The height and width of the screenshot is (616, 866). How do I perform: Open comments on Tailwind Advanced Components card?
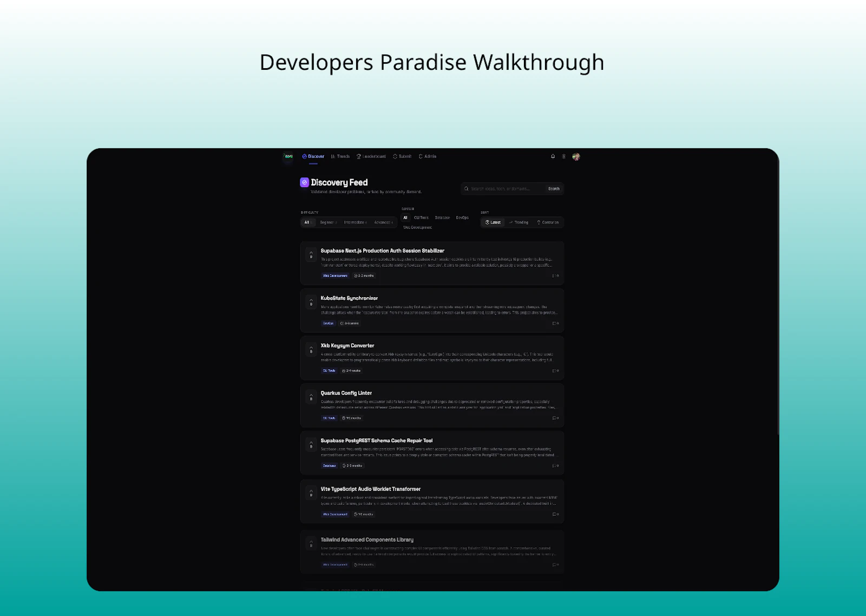click(x=555, y=565)
